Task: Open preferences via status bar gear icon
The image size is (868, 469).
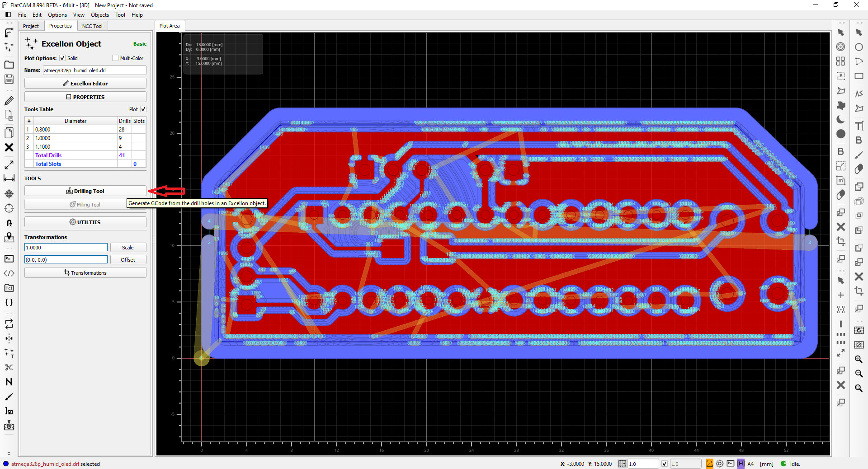Action: point(720,464)
